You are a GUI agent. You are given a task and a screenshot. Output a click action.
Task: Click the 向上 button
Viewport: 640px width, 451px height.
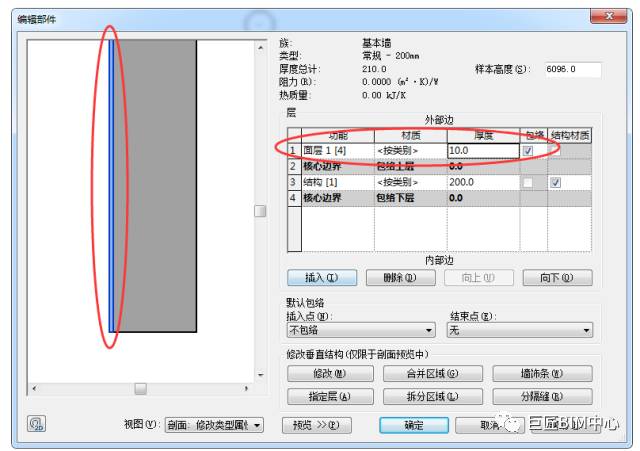click(479, 278)
